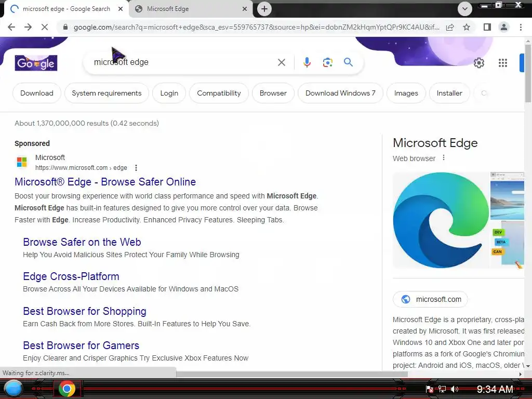Image resolution: width=532 pixels, height=399 pixels.
Task: Open Microsoft Edge - Browse Safer Online link
Action: [105, 182]
